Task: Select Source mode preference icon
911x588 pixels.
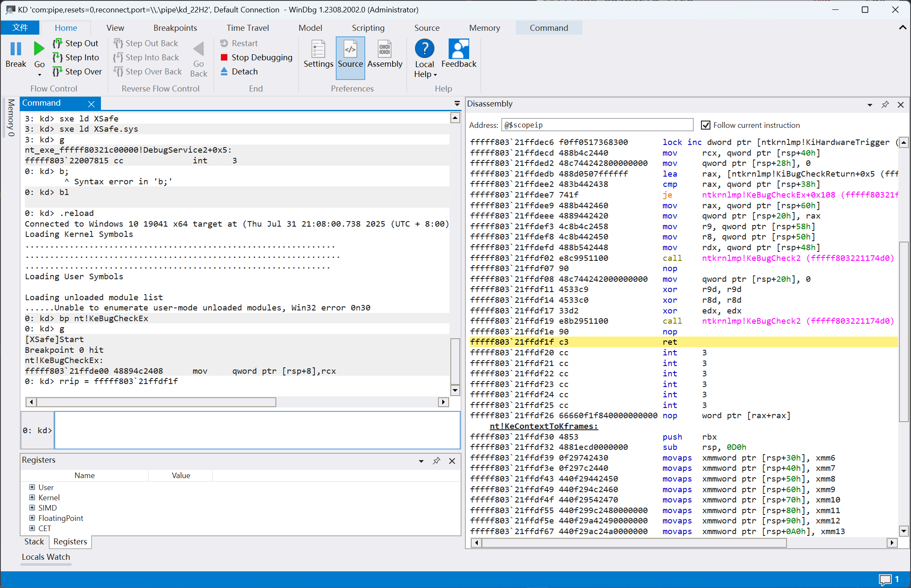Action: 350,49
